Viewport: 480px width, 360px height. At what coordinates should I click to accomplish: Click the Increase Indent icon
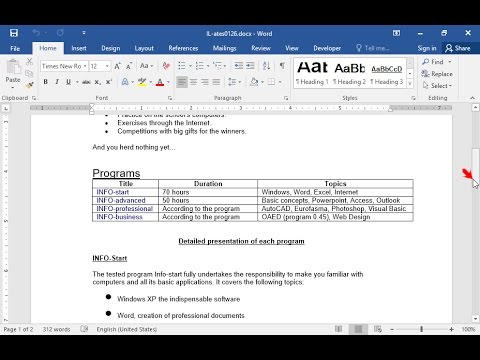click(x=250, y=66)
